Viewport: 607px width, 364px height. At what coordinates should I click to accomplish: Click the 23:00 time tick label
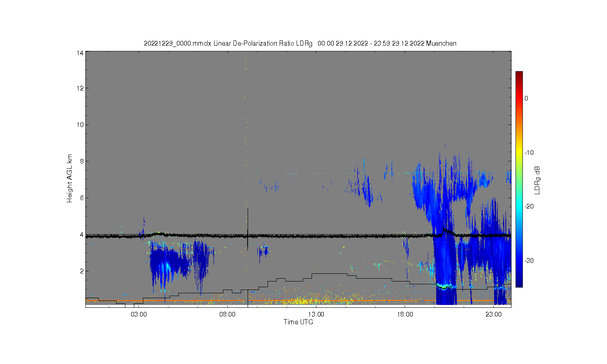(x=493, y=314)
